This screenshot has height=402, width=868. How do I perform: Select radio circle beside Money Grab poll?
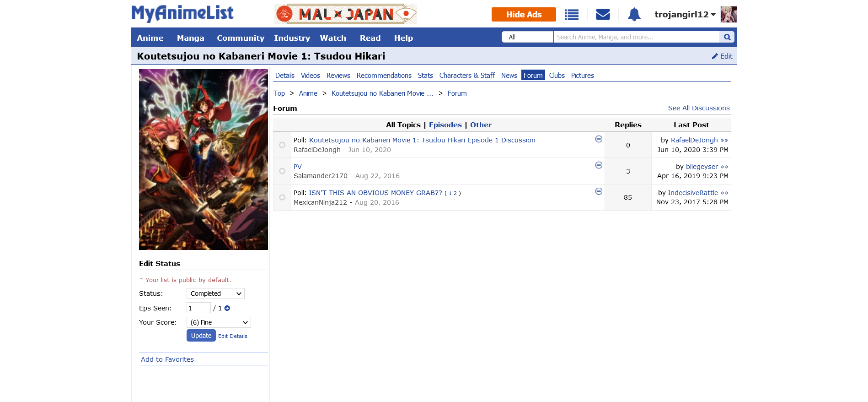click(x=282, y=197)
